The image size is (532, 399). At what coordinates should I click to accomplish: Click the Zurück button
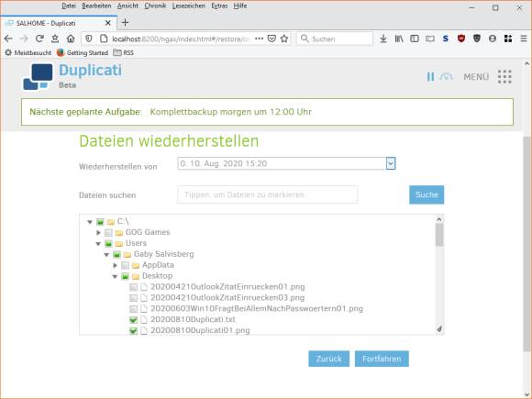[328, 359]
